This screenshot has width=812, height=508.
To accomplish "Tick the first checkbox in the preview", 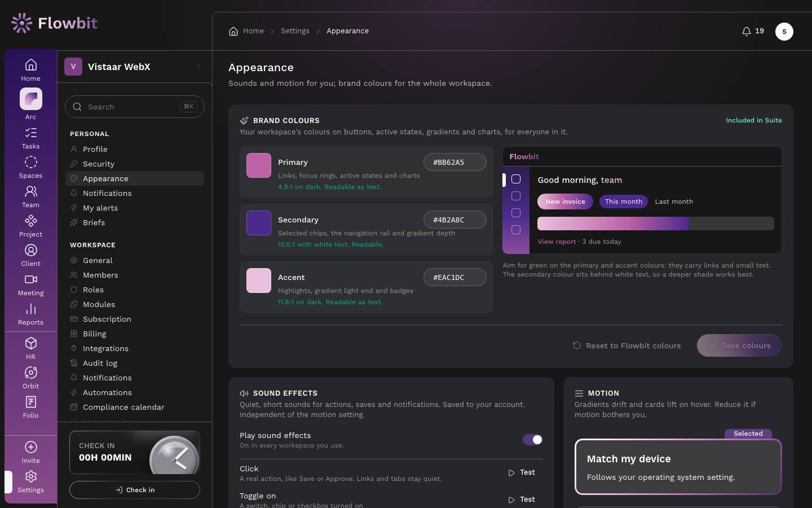I will (x=516, y=179).
